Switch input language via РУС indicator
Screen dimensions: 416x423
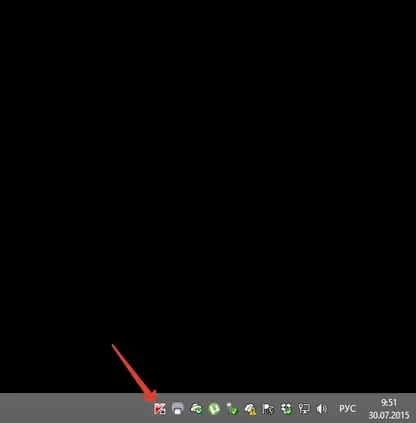(x=347, y=409)
